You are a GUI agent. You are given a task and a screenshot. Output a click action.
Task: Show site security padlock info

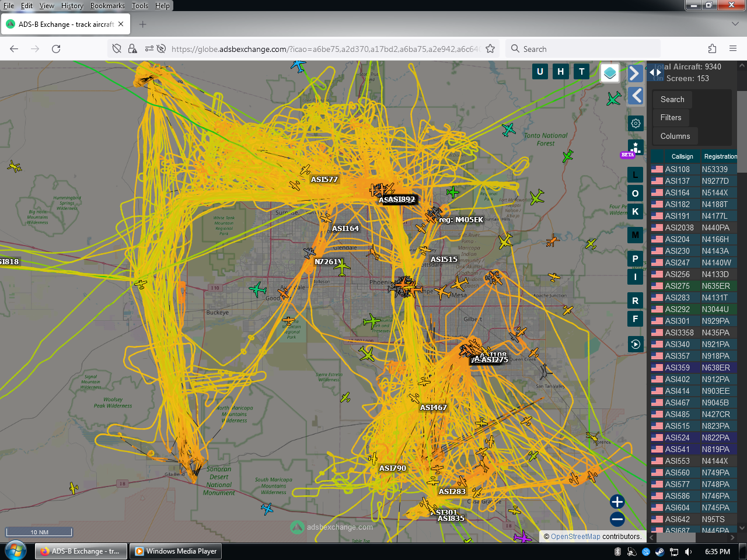tap(132, 49)
